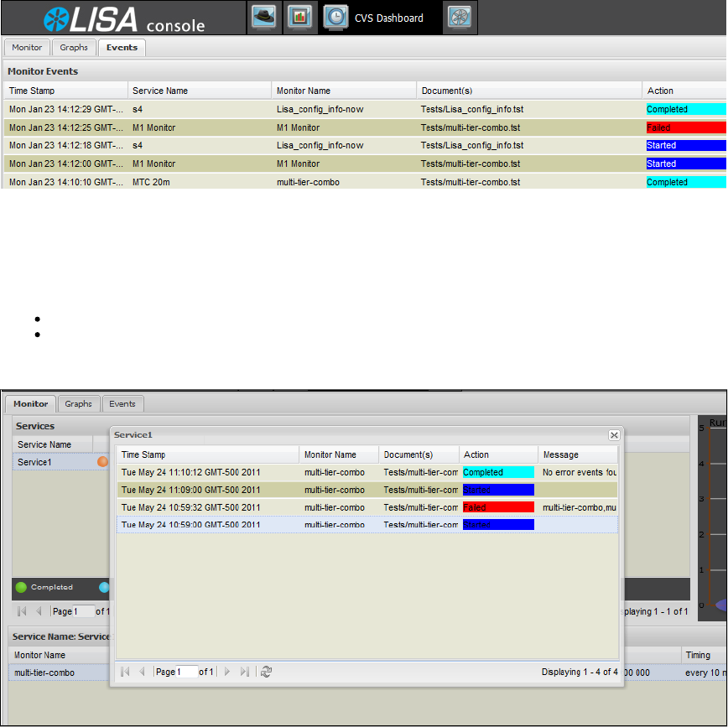Select the Service1 row in Services list
The image size is (728, 727).
coord(60,462)
